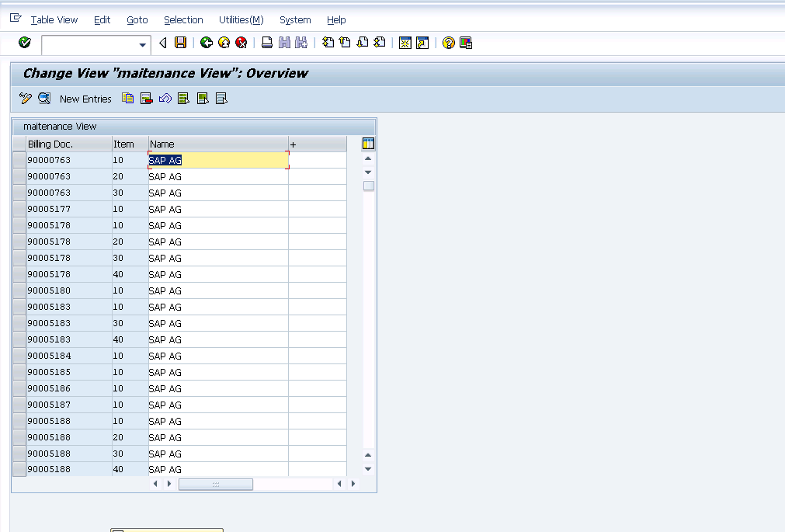Click the highlighted SAP AG name field
This screenshot has width=785, height=532.
click(x=218, y=160)
